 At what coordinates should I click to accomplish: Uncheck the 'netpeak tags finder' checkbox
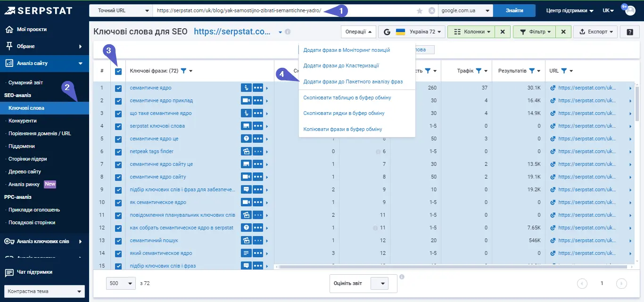(x=118, y=152)
